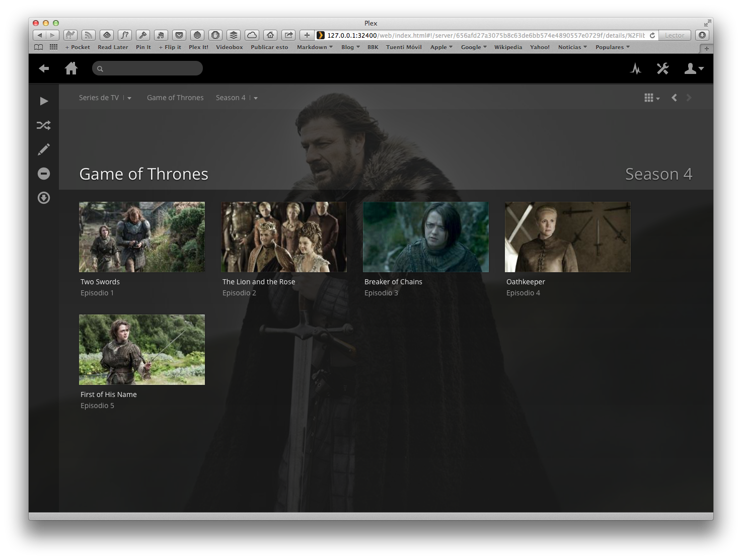The width and height of the screenshot is (742, 560).
Task: Click Safari forward navigation button
Action: tap(53, 35)
